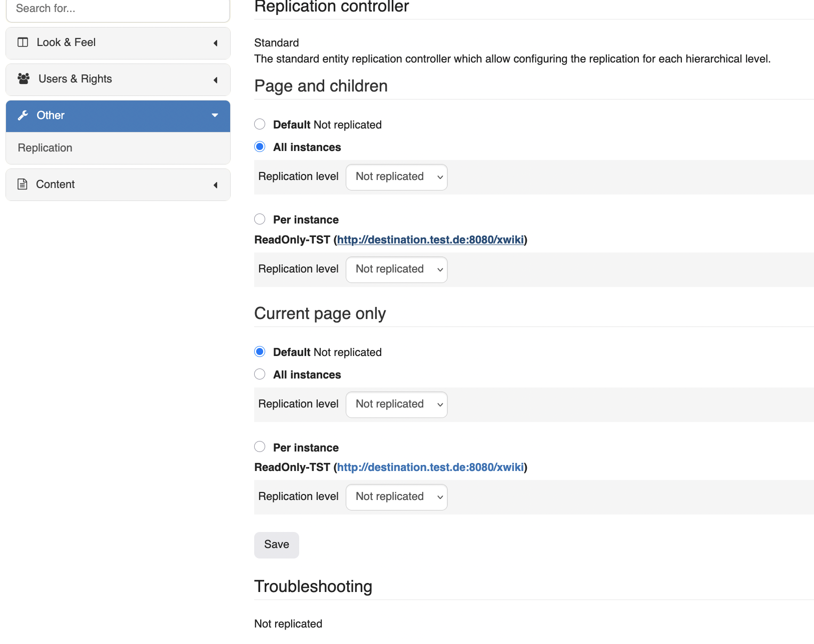Open Replication level dropdown under Current page only
Screen dimensions: 814x644
coord(396,404)
